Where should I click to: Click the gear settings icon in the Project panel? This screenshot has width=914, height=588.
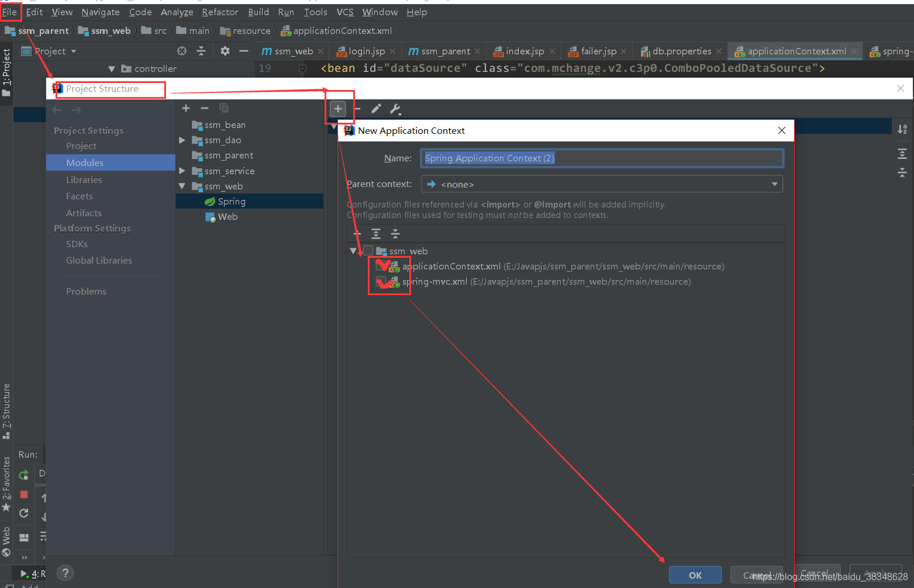pos(225,51)
